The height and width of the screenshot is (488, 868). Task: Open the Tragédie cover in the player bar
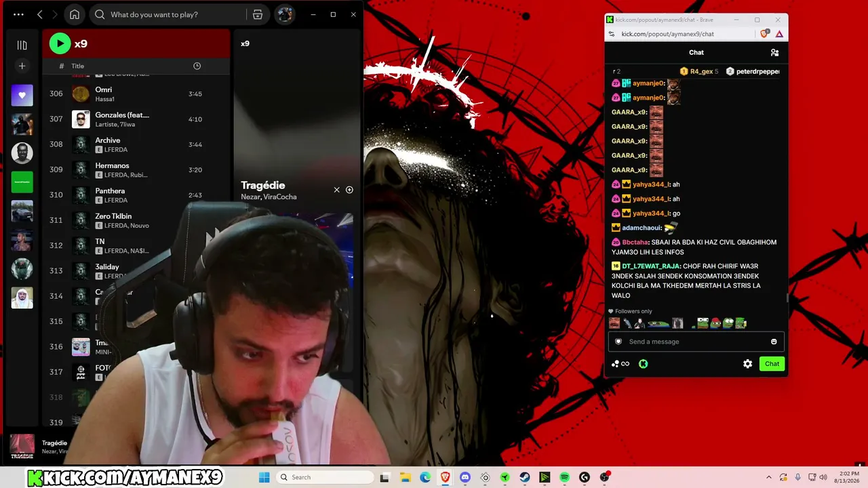pos(22,445)
